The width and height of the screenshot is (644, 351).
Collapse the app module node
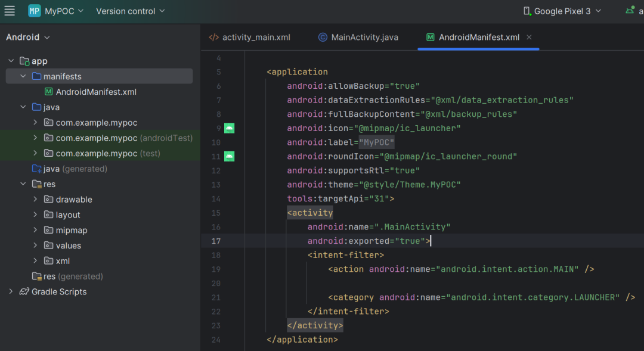(x=11, y=61)
